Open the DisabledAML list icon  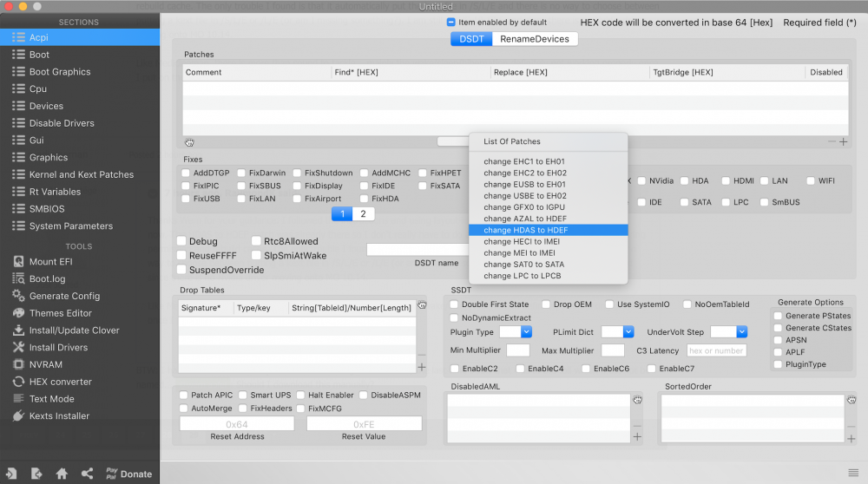637,399
